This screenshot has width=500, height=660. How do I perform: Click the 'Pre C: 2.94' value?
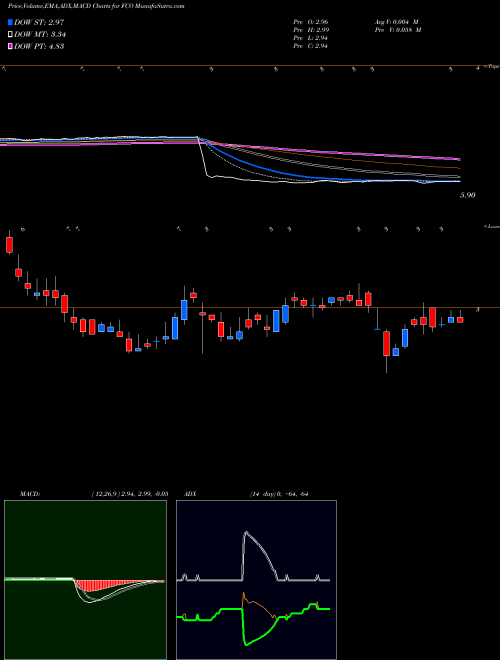[x=311, y=46]
